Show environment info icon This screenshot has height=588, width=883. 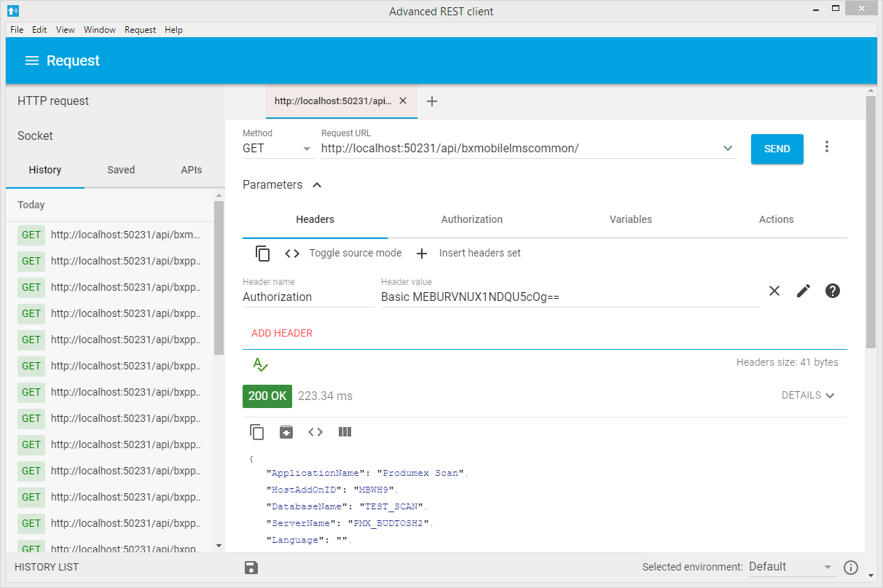tap(850, 568)
